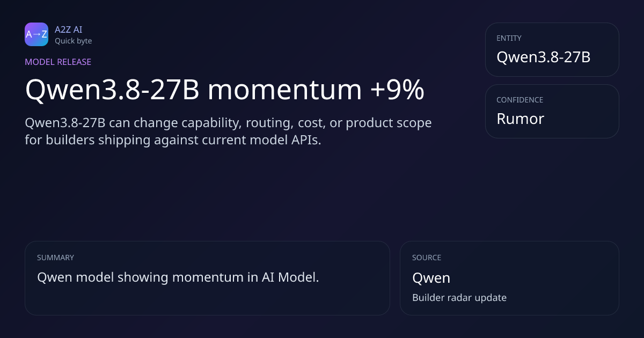The height and width of the screenshot is (338, 644).
Task: Select the MODEL RELEASE category label
Action: tap(58, 62)
